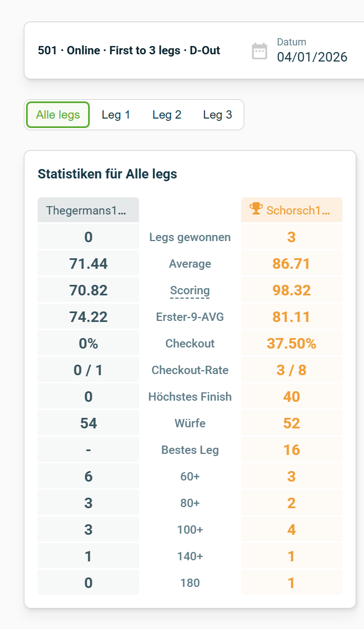This screenshot has height=629, width=364.
Task: Click the Statistiken für Alle legs heading
Action: click(x=107, y=173)
